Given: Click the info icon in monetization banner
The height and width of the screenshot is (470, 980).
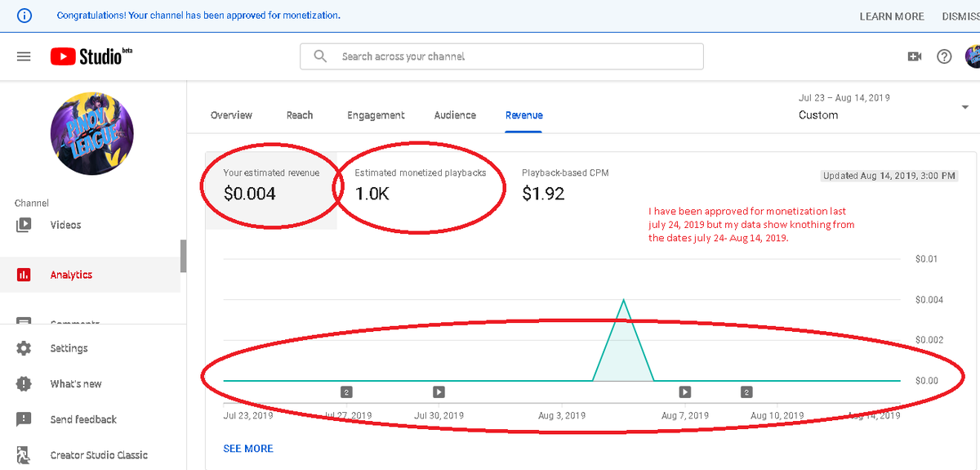Looking at the screenshot, I should 24,16.
